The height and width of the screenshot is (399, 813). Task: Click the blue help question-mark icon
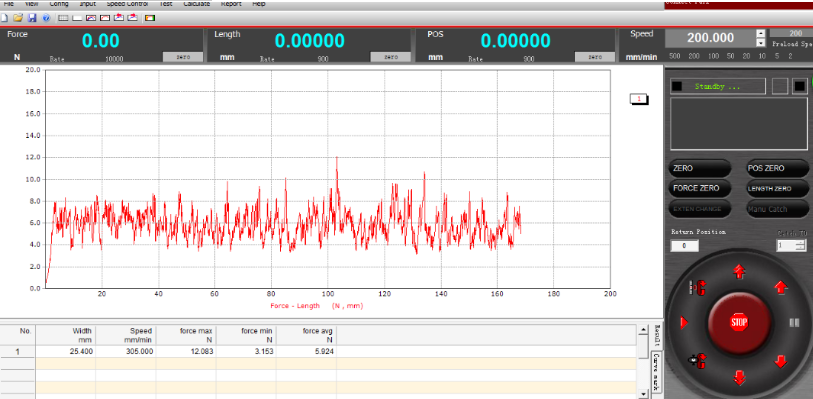coord(46,18)
